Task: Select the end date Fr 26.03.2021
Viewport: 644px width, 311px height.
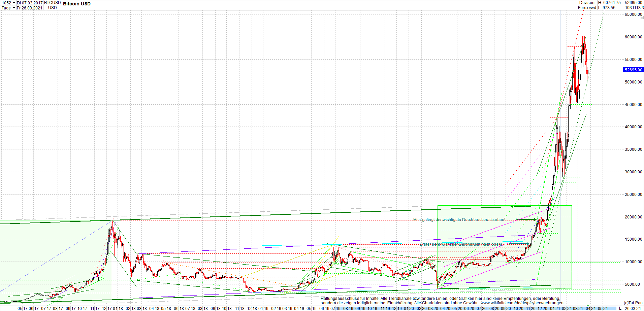Action: (x=30, y=8)
